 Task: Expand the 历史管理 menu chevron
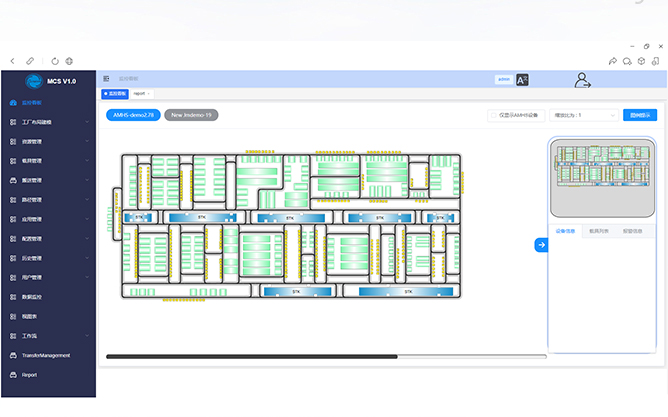[87, 258]
